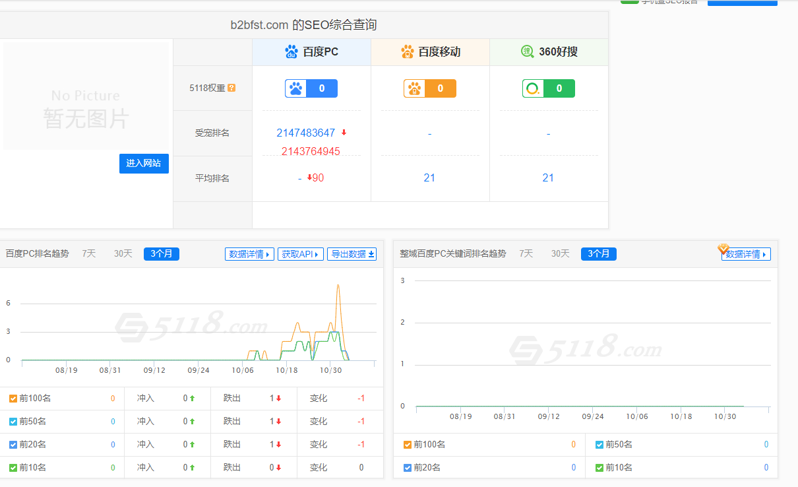Select 30天 tab in 整域百度PC关键词排名趋势
798x487 pixels.
click(x=560, y=253)
